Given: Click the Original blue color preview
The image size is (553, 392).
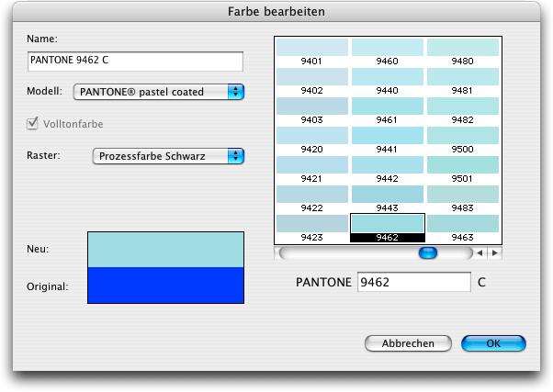Looking at the screenshot, I should coord(165,285).
